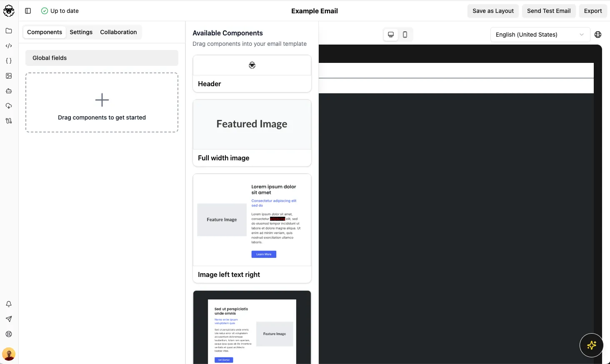Click the cloud download icon in the sidebar
This screenshot has width=610, height=364.
pyautogui.click(x=9, y=106)
